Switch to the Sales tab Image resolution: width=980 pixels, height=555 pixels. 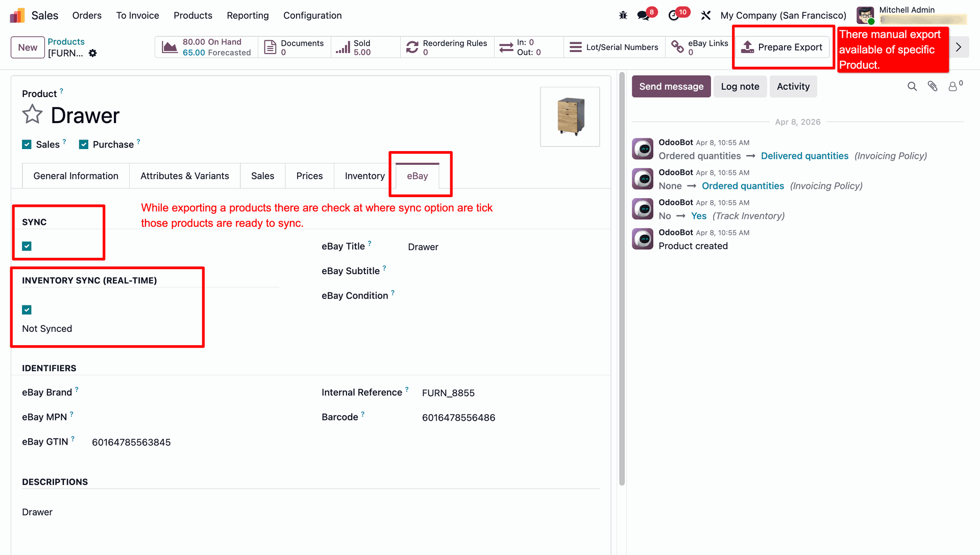262,176
